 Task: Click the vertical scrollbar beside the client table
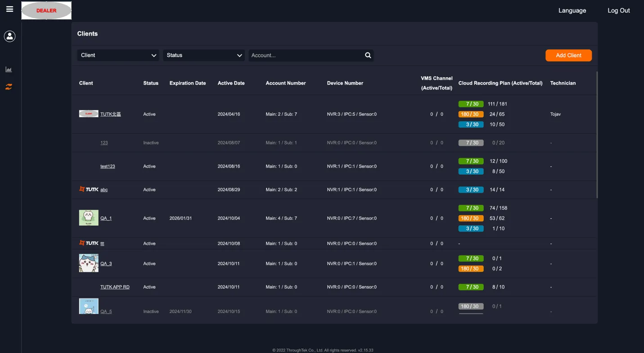pos(597,135)
